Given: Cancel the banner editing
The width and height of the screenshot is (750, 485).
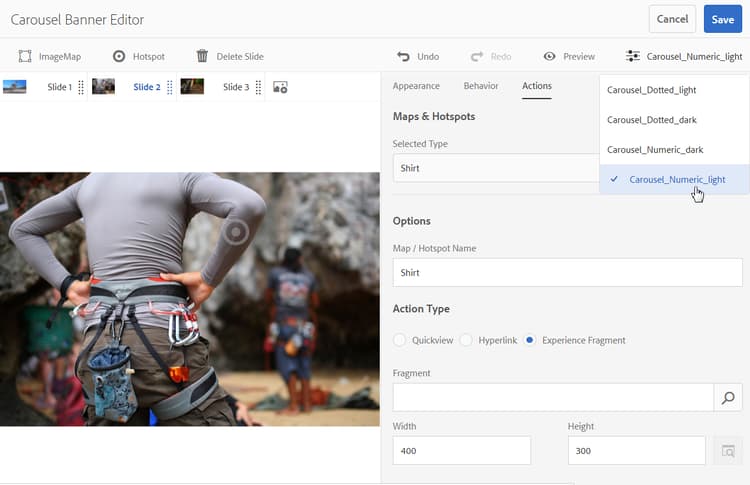Looking at the screenshot, I should (672, 19).
